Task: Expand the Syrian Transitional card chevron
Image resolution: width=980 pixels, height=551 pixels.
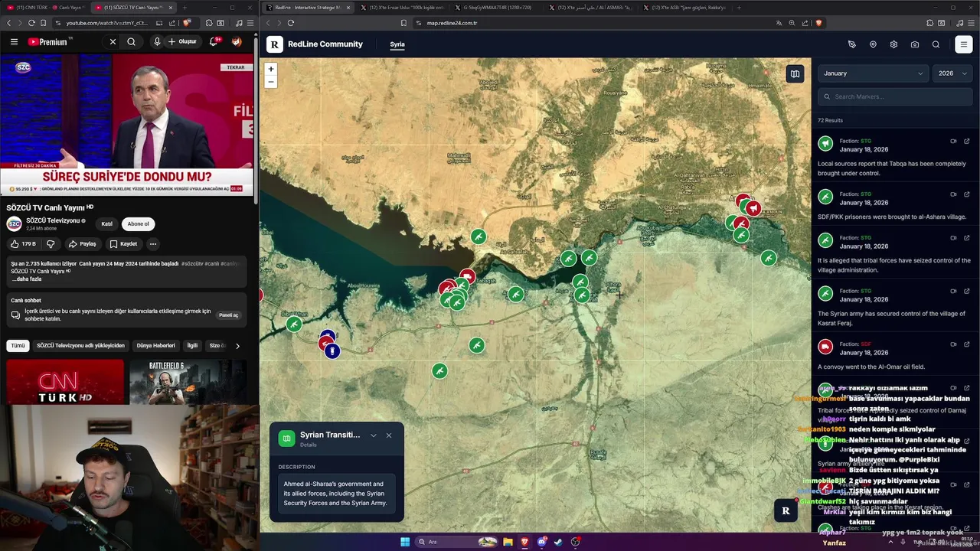Action: pyautogui.click(x=373, y=435)
